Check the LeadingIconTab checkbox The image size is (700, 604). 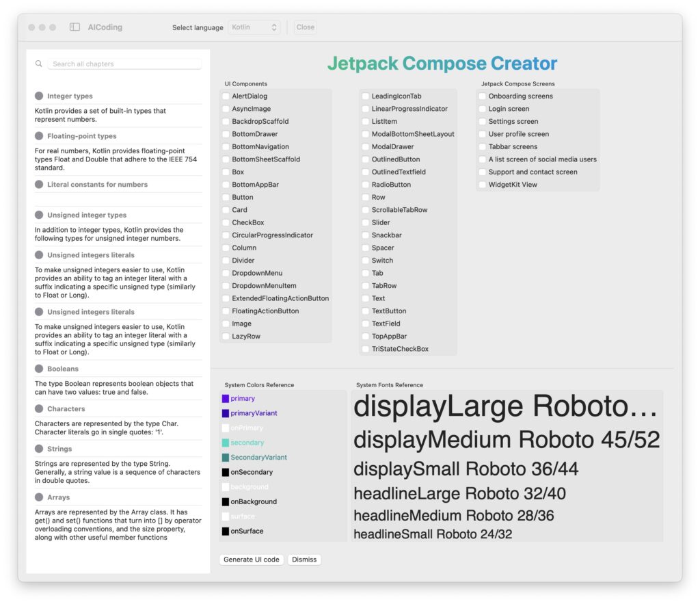tap(366, 96)
